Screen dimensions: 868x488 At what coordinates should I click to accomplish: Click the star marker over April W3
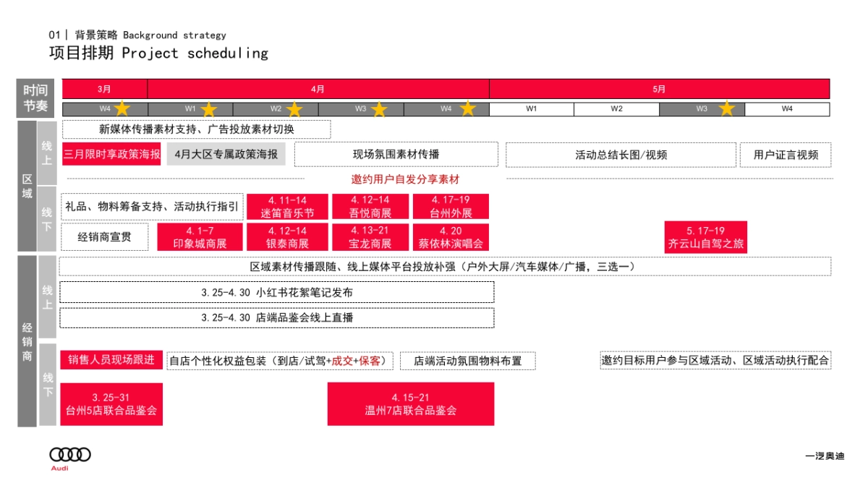379,107
